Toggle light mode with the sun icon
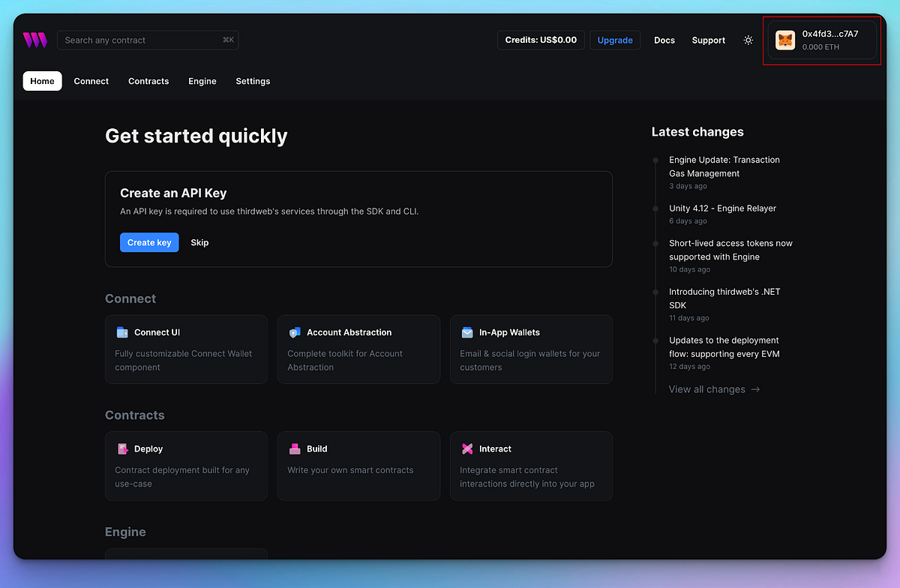This screenshot has width=900, height=588. pyautogui.click(x=748, y=40)
